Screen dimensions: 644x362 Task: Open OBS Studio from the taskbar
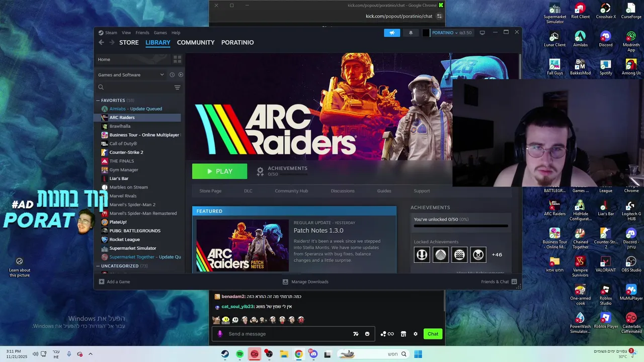point(269,354)
